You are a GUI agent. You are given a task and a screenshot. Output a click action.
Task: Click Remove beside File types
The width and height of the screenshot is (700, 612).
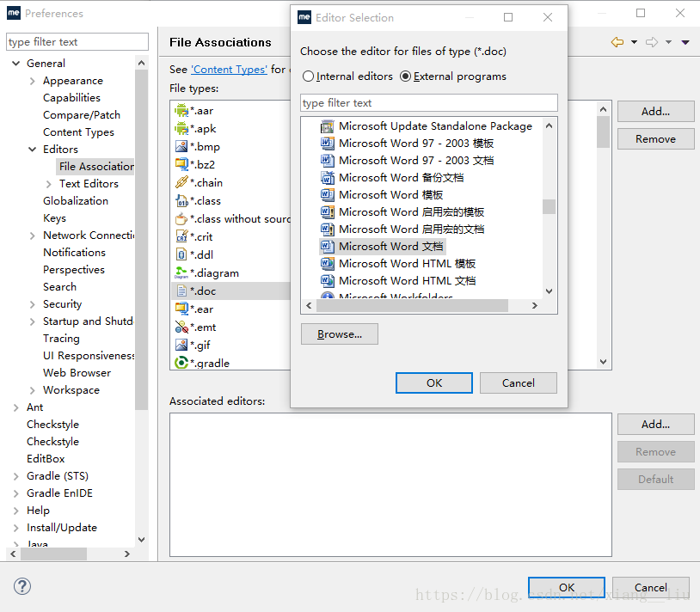click(x=656, y=139)
